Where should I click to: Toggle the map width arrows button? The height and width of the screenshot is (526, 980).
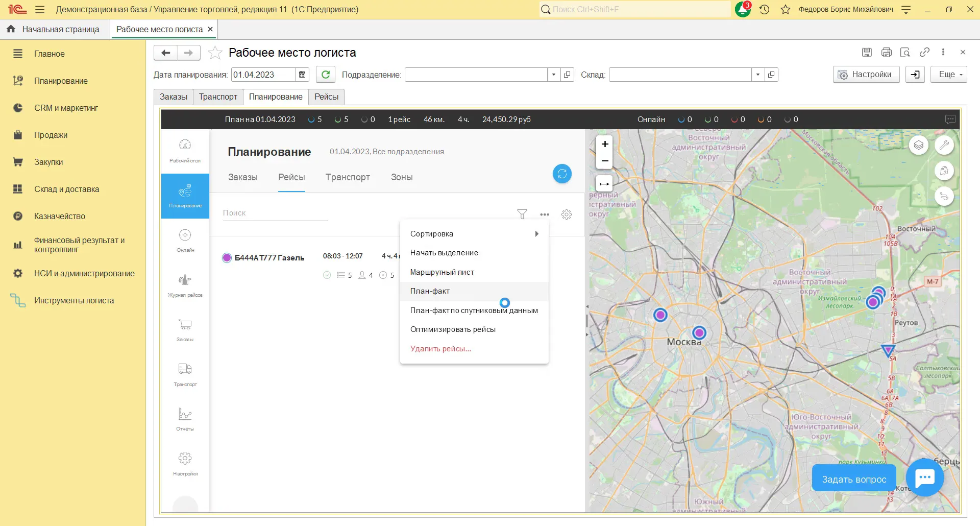604,184
